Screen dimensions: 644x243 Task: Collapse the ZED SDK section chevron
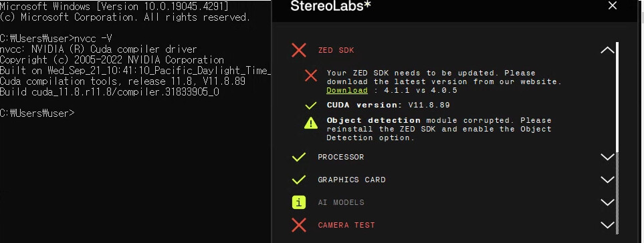tap(607, 51)
